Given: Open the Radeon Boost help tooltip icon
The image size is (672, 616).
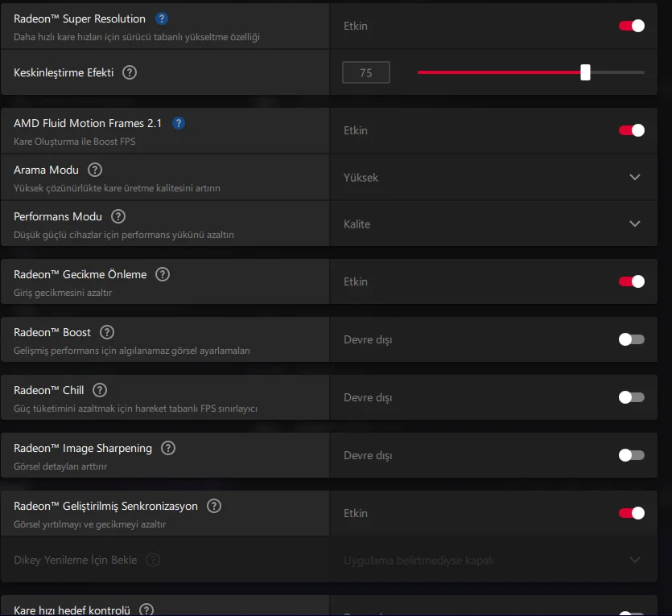Looking at the screenshot, I should 107,332.
